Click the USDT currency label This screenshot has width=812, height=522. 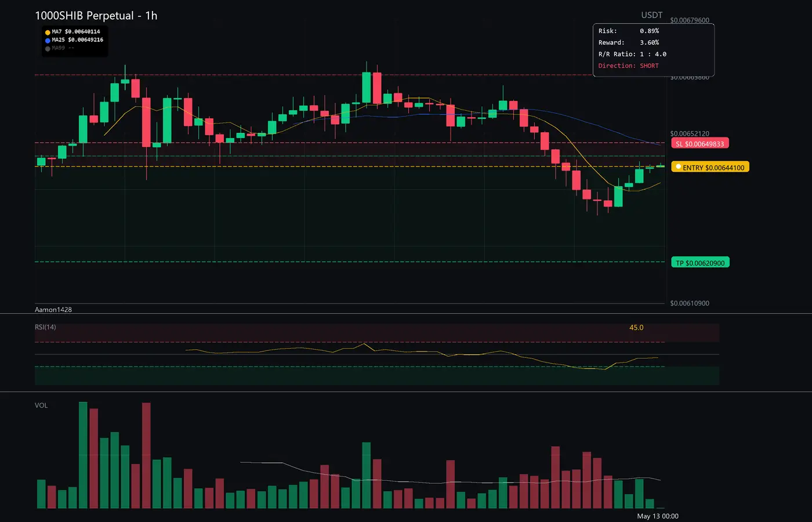click(x=652, y=15)
